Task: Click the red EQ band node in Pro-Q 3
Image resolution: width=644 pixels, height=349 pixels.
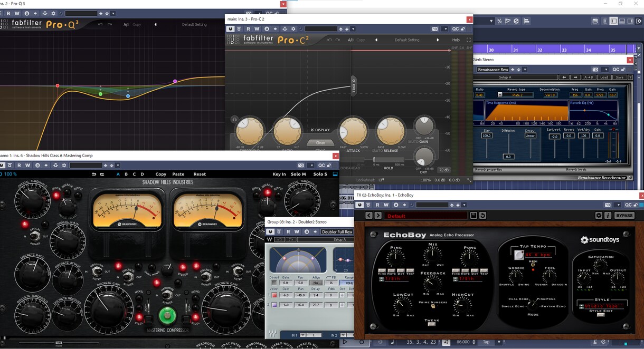Action: pyautogui.click(x=58, y=85)
